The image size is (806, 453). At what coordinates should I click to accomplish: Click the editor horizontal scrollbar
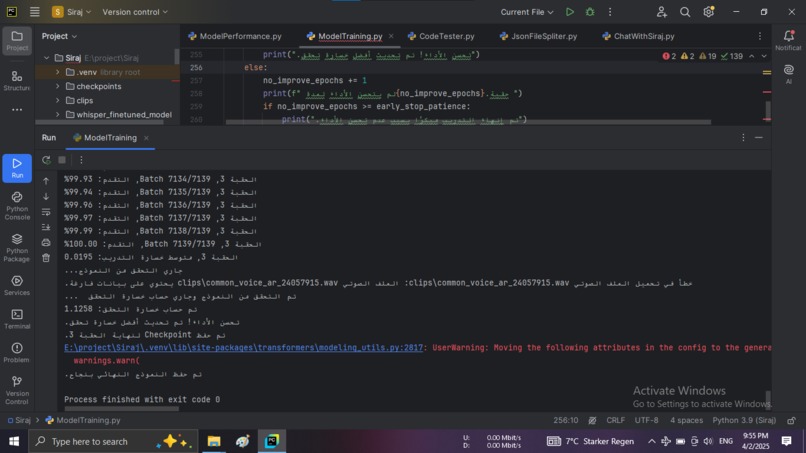pos(468,122)
